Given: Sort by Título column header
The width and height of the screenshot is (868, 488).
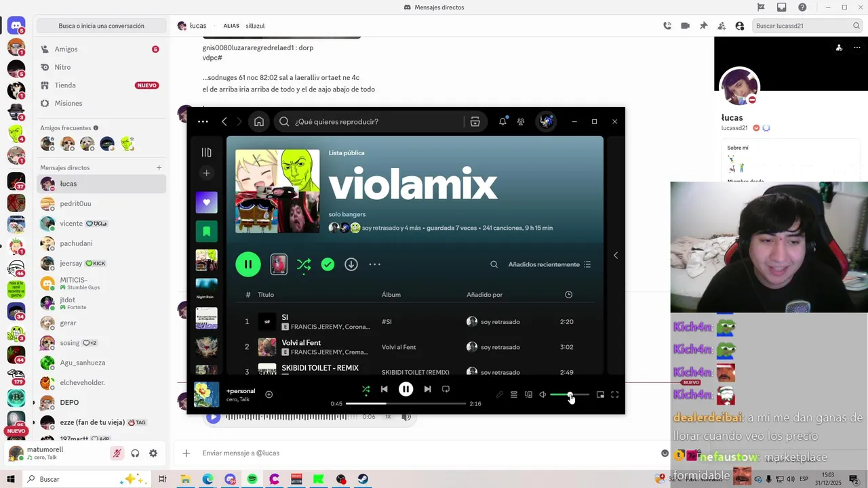Looking at the screenshot, I should click(x=266, y=295).
